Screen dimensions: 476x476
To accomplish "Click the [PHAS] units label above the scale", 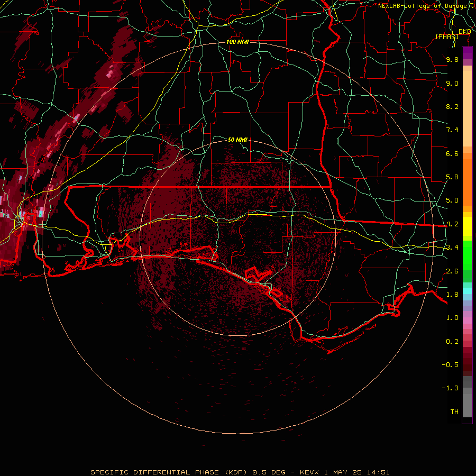I will 447,36.
